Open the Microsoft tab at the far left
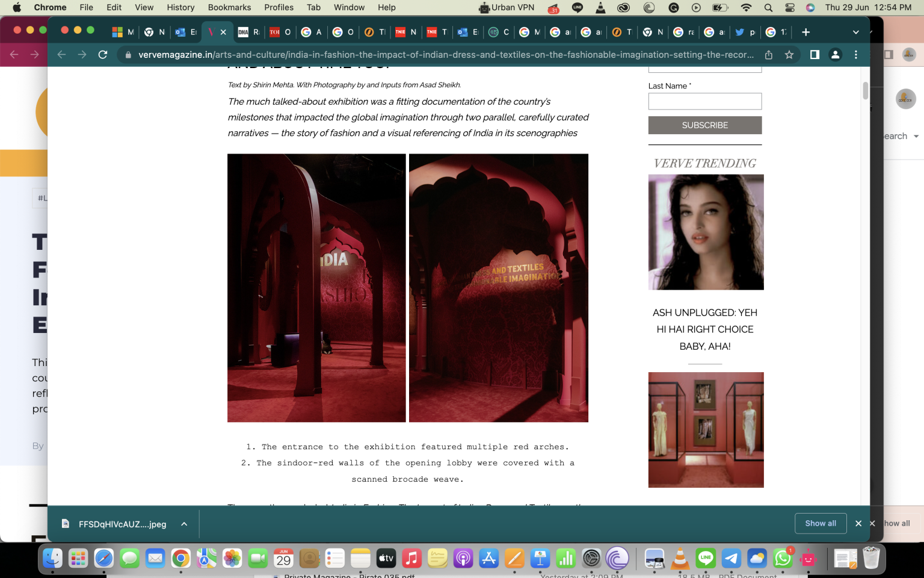This screenshot has width=924, height=578. tap(123, 32)
